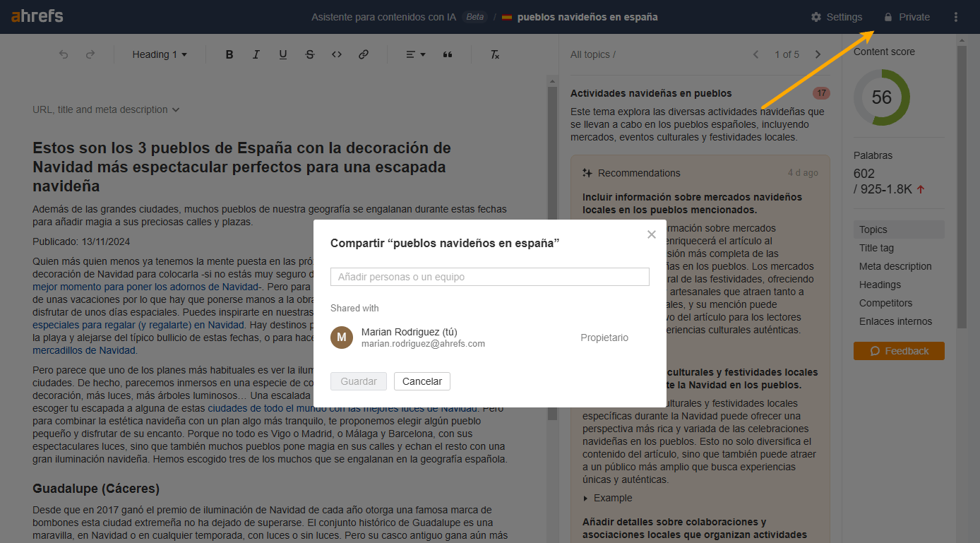Viewport: 980px width, 543px height.
Task: Click the 'Propietario' role label
Action: point(604,338)
